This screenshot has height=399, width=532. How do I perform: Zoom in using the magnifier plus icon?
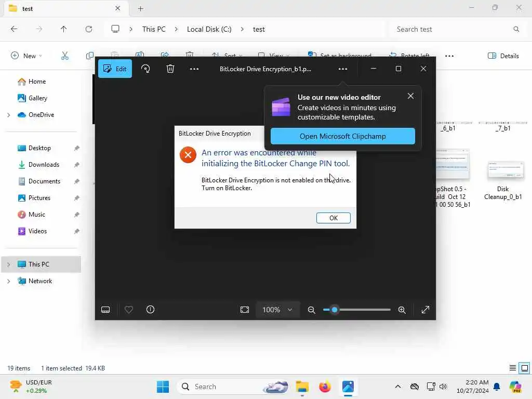point(402,310)
